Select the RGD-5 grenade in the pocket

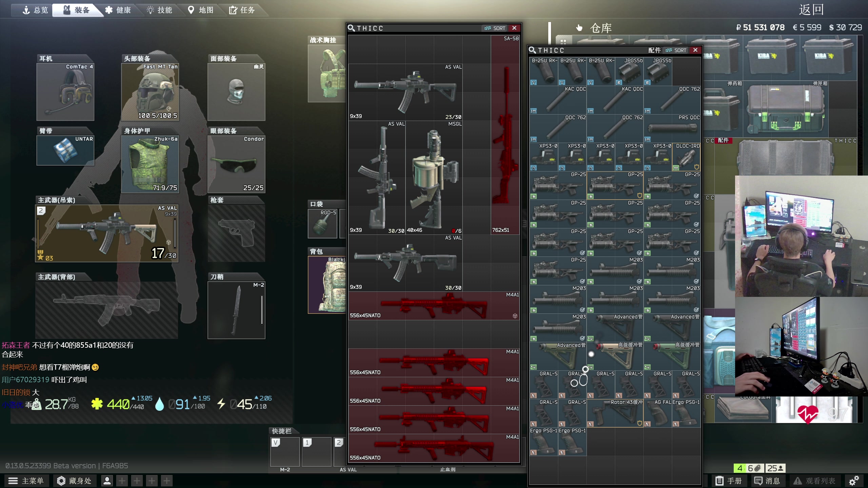point(322,224)
